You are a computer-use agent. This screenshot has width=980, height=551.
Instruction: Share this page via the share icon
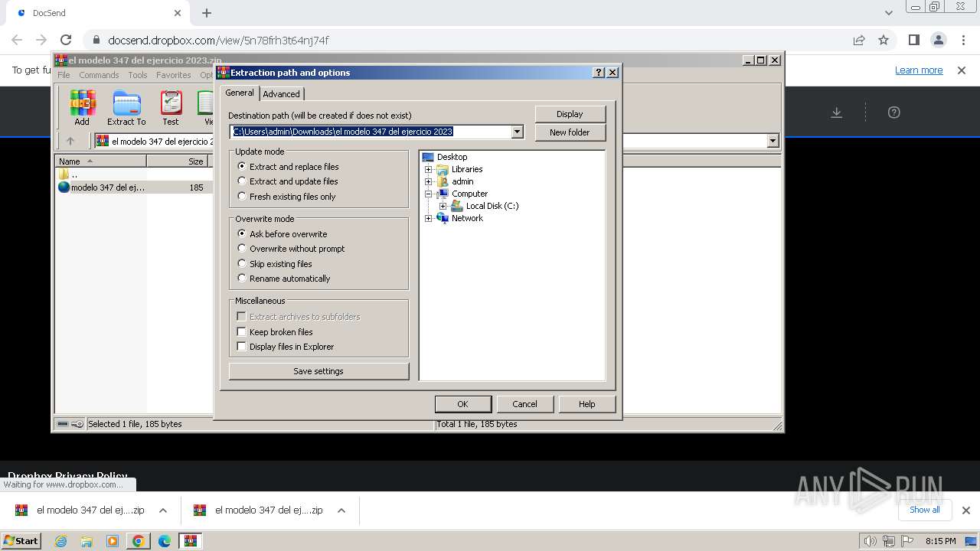[859, 40]
